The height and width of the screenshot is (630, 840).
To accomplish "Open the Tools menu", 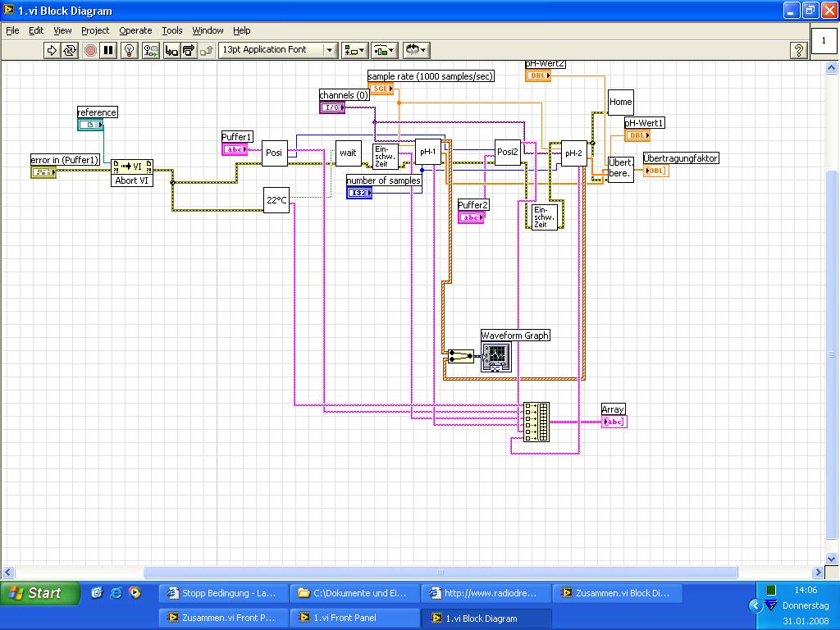I will (x=172, y=30).
